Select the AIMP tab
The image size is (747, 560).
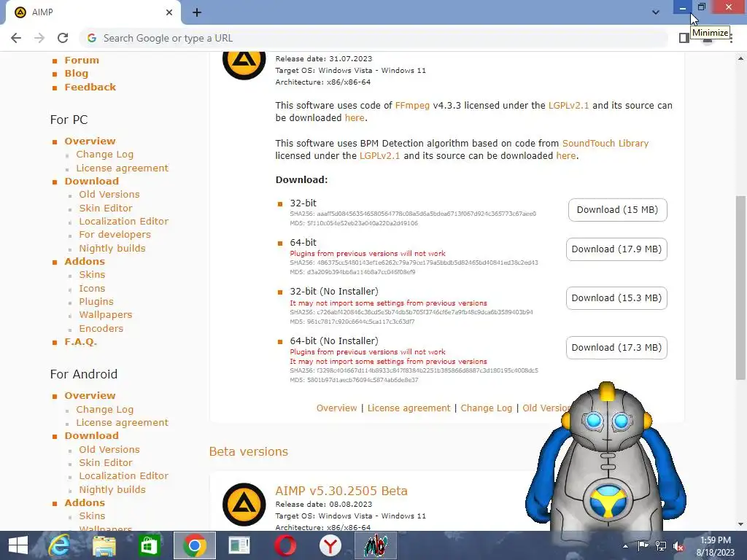[93, 12]
